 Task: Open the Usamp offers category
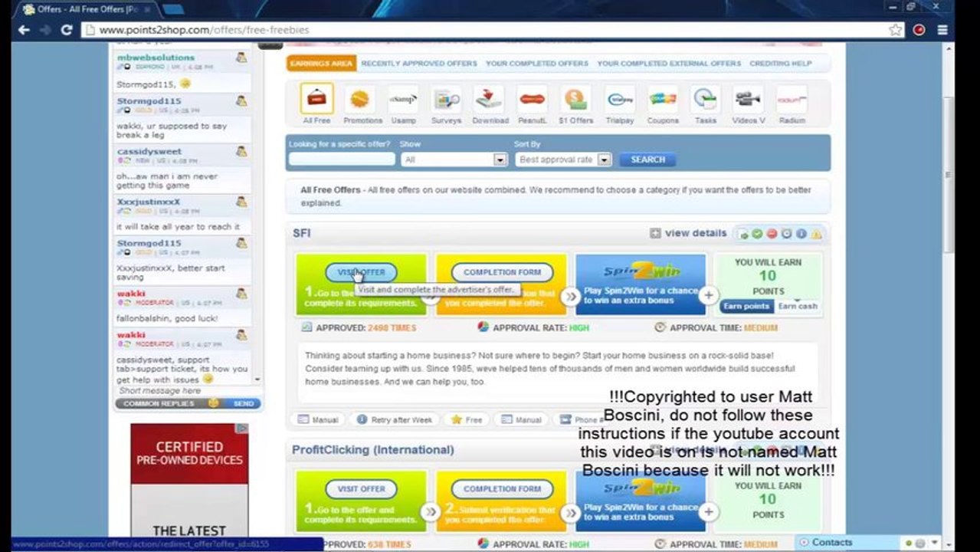(403, 100)
